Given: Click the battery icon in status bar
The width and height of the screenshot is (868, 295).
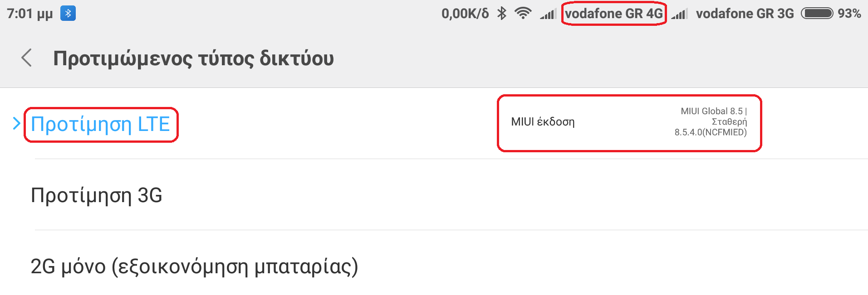Looking at the screenshot, I should click(x=817, y=14).
